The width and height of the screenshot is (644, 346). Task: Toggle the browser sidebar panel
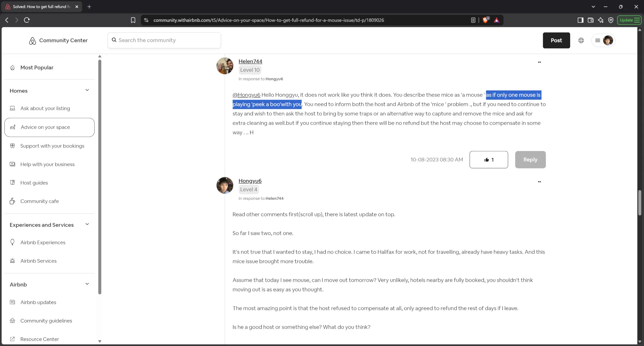pyautogui.click(x=580, y=20)
